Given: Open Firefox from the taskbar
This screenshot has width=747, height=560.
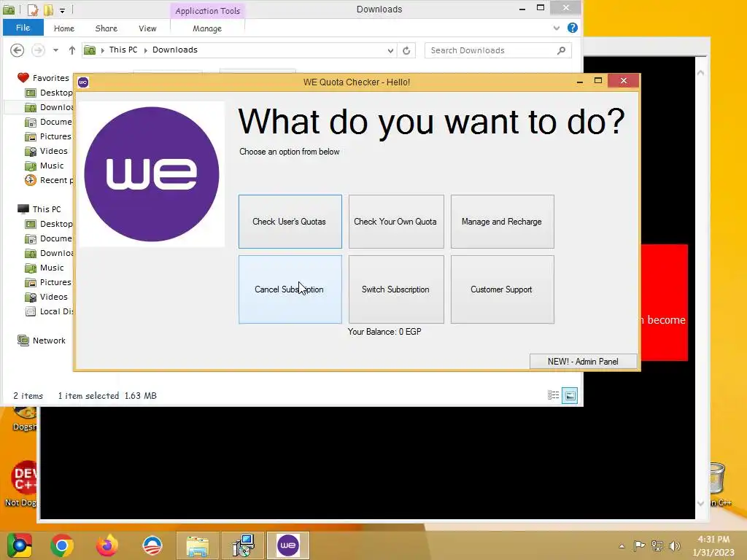Looking at the screenshot, I should coord(107,545).
